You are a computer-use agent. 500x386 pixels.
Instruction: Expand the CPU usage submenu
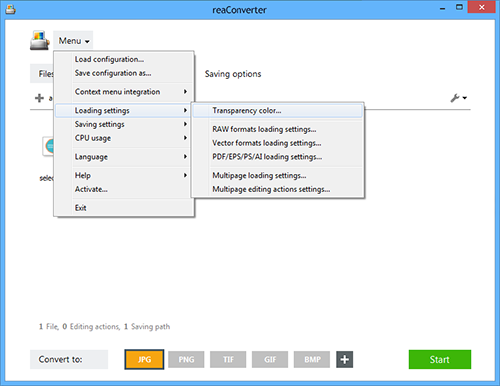coord(124,138)
